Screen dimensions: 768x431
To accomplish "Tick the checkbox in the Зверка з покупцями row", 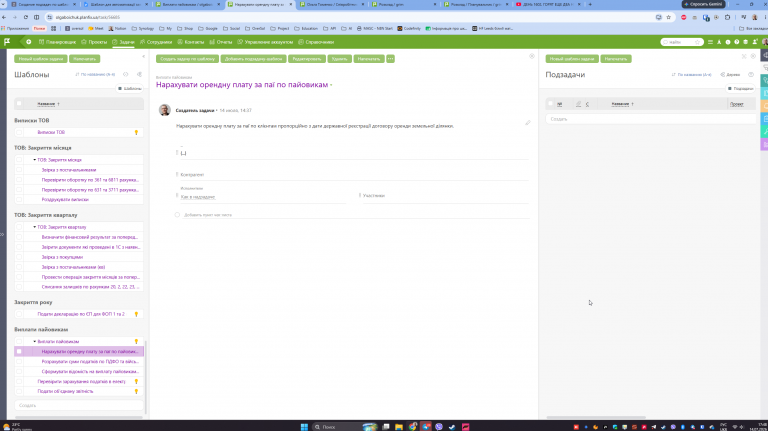I will [19, 257].
